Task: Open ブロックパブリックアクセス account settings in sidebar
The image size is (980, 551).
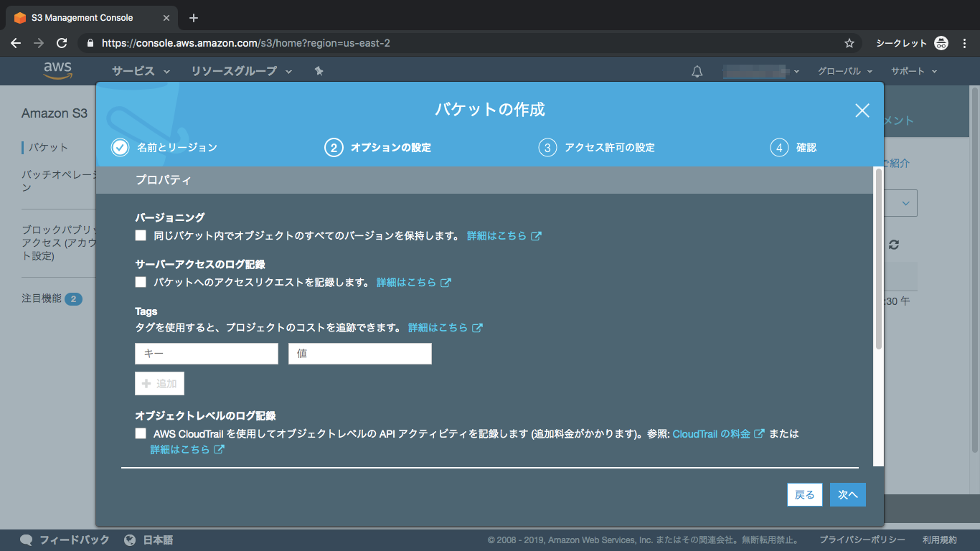Action: (59, 242)
